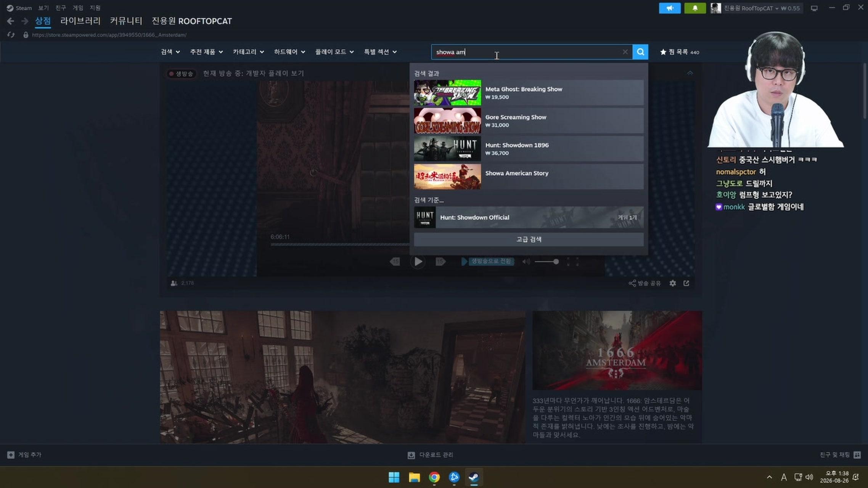Expand the 카테고리 dropdown
The image size is (868, 488).
tap(248, 52)
